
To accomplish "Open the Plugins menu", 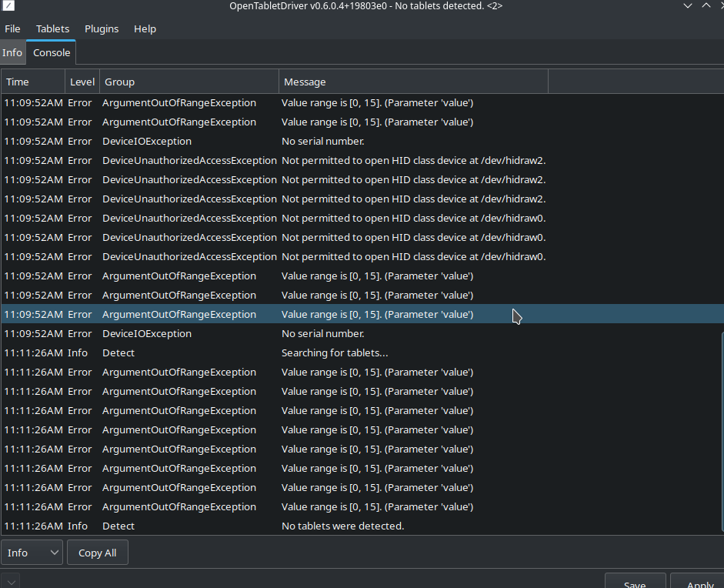I will click(x=102, y=28).
